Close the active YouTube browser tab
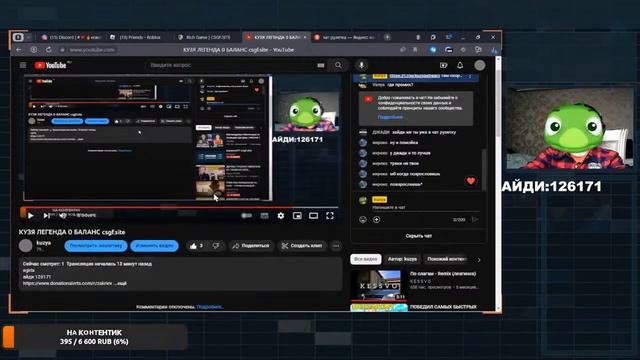The width and height of the screenshot is (640, 360). pos(305,37)
